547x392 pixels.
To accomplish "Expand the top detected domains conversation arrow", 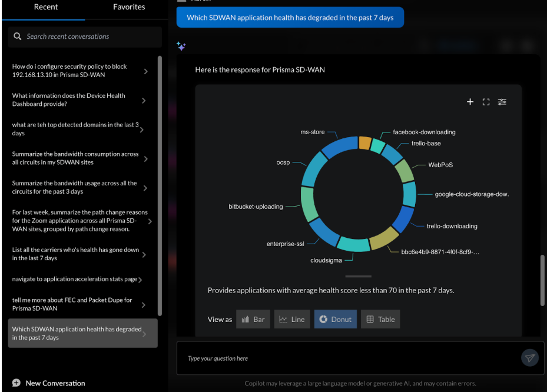I will [142, 129].
